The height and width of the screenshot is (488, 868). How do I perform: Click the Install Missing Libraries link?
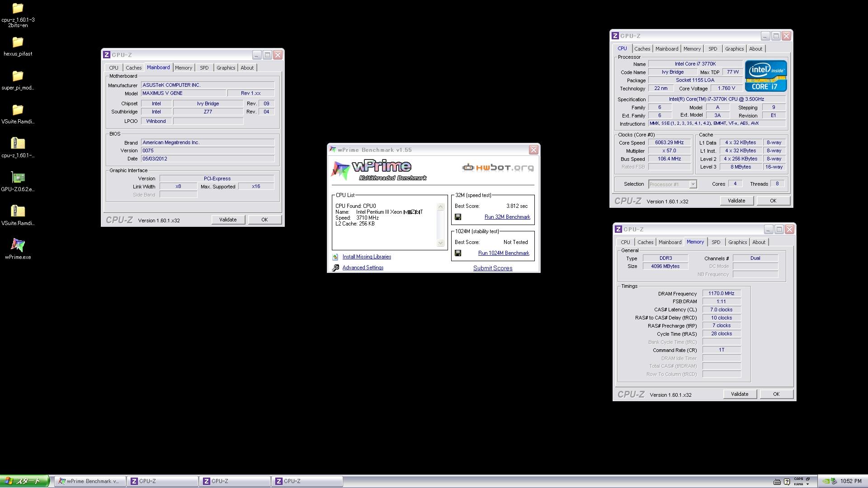[x=367, y=257]
